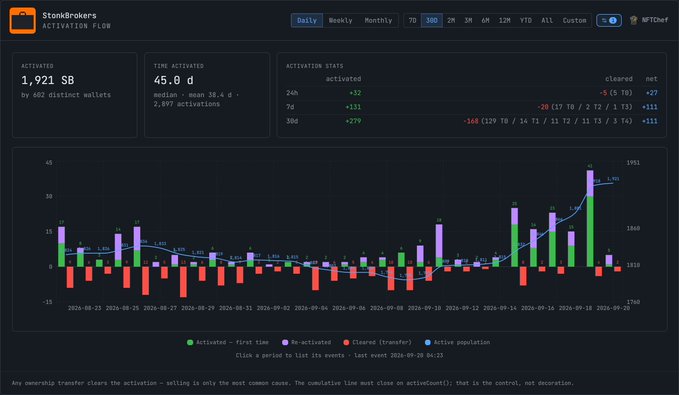679x395 pixels.
Task: Click the NFTChef avatar icon
Action: pyautogui.click(x=634, y=20)
